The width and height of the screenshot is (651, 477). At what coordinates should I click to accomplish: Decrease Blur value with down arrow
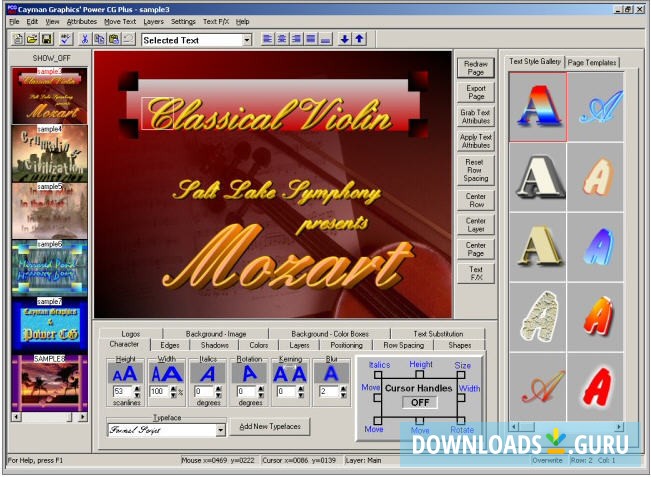tap(343, 394)
